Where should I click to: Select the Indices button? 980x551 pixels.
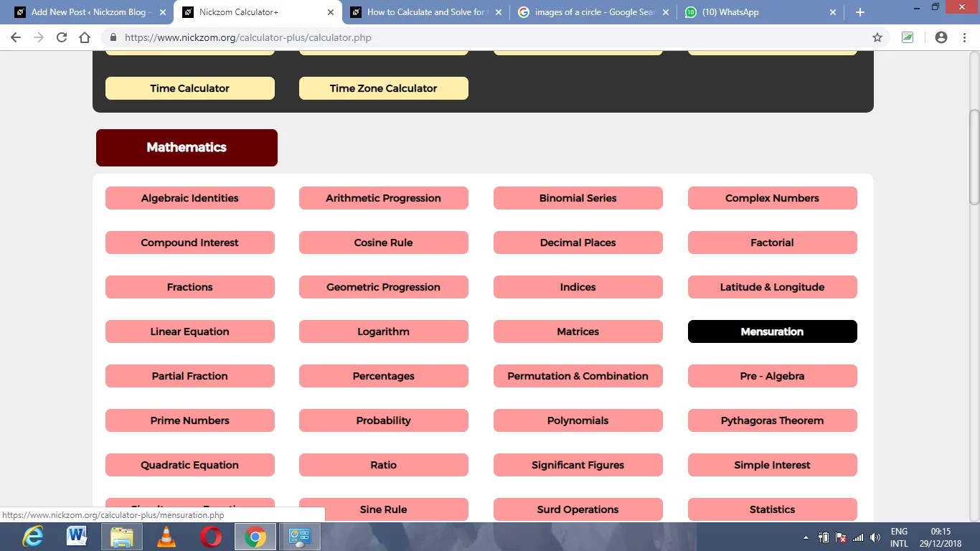tap(578, 287)
